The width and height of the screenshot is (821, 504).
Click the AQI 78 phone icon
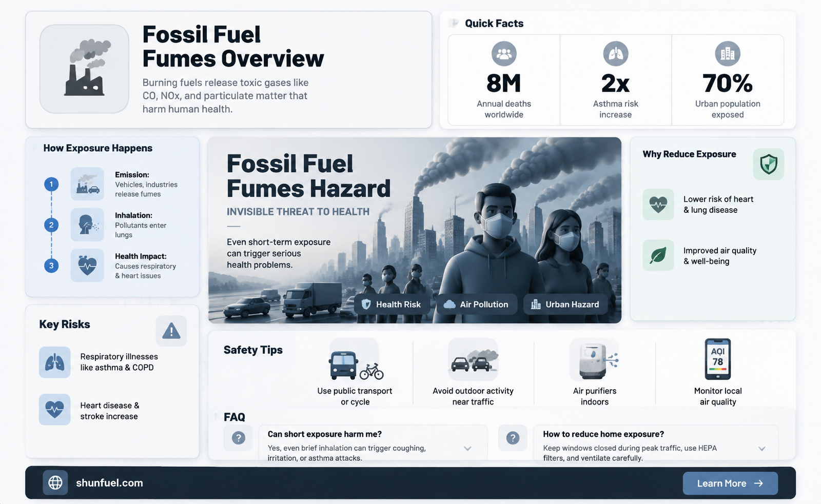(718, 359)
